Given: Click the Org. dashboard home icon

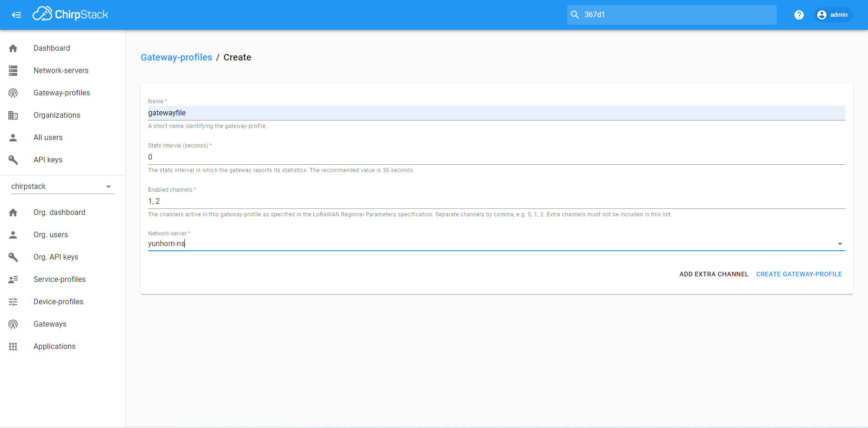Looking at the screenshot, I should (13, 213).
